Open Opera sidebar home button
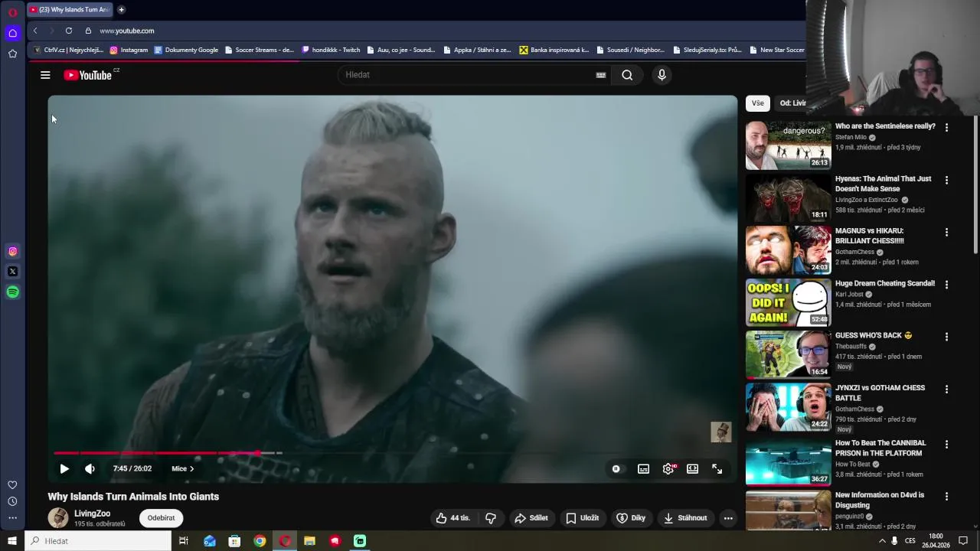The image size is (980, 551). click(x=12, y=33)
